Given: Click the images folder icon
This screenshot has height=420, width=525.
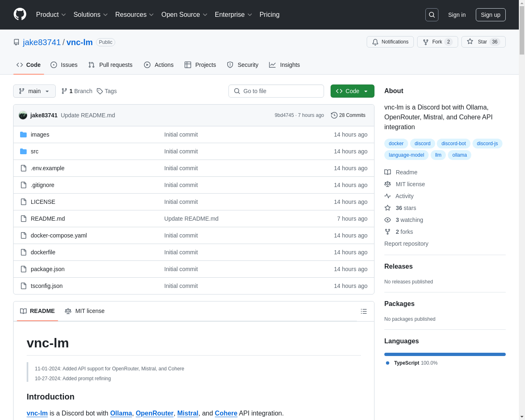Looking at the screenshot, I should click(x=23, y=135).
